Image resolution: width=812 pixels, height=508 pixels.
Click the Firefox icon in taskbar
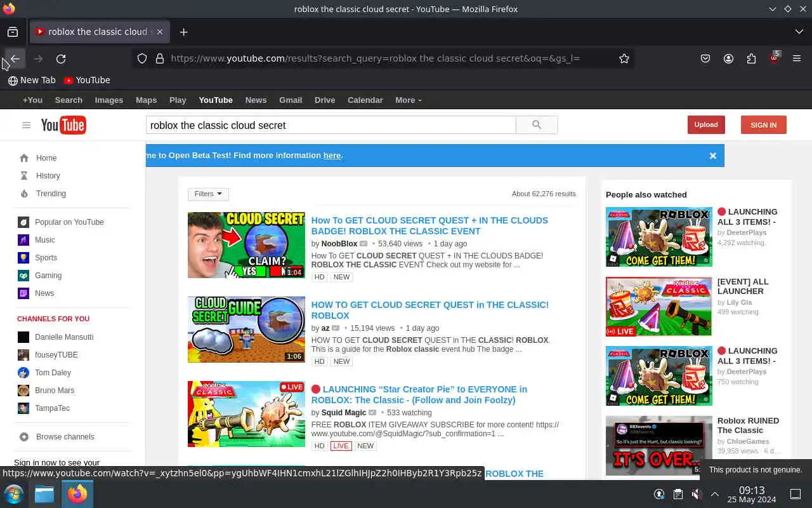click(x=77, y=494)
